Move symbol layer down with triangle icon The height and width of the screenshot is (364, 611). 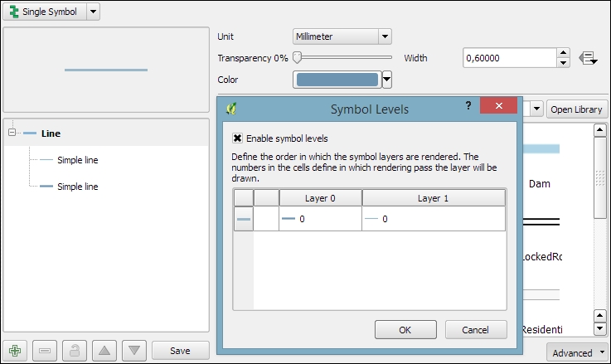(x=134, y=351)
